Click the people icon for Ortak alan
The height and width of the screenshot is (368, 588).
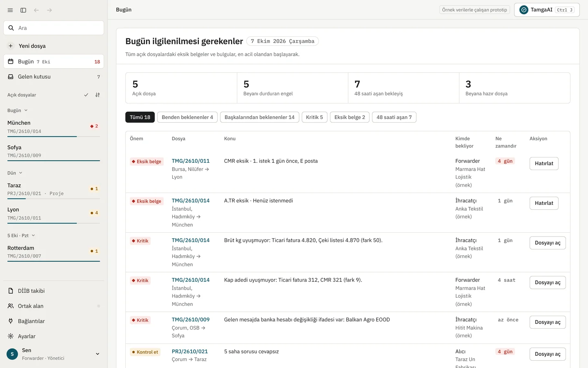click(11, 306)
